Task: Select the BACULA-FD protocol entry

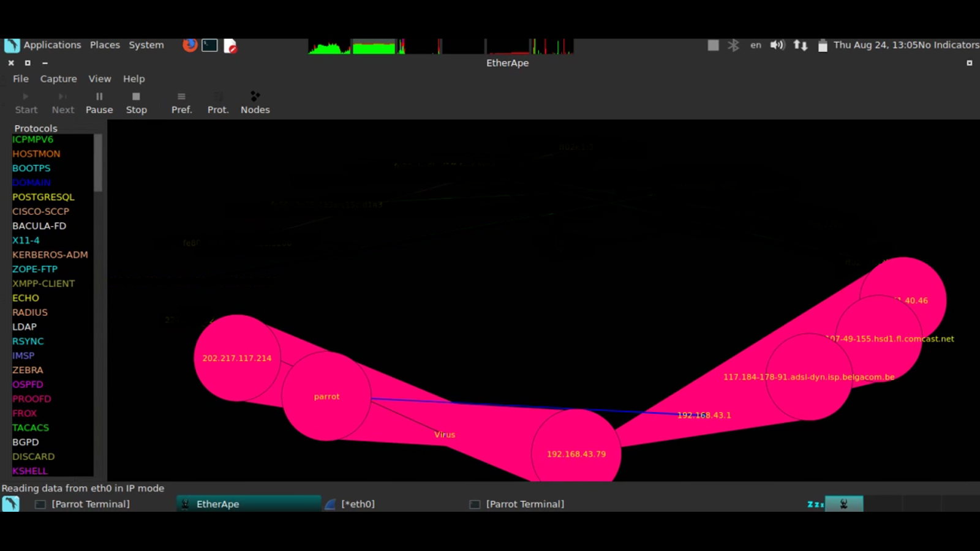Action: click(39, 225)
